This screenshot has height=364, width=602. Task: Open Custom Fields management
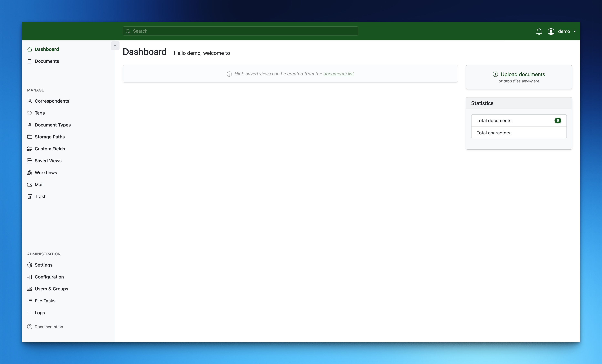(49, 149)
